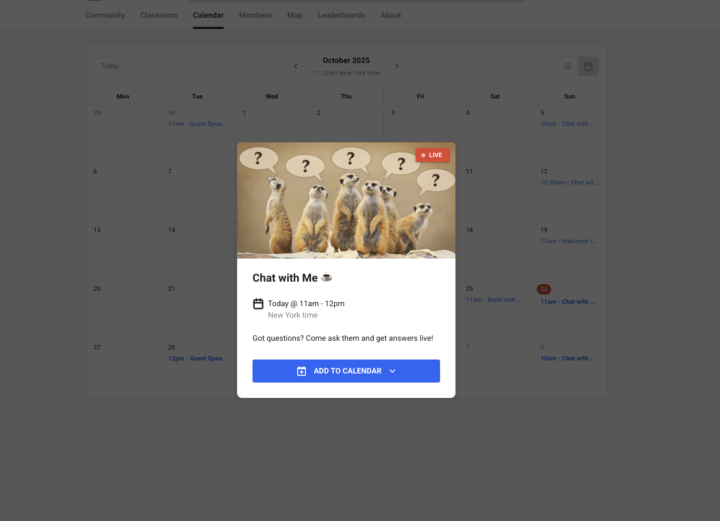Expand the Add to Calendar dropdown chevron
This screenshot has height=521, width=720.
point(393,371)
